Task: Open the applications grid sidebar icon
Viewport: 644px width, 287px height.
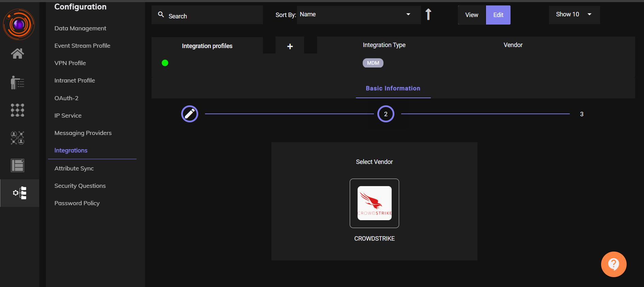Action: (17, 110)
